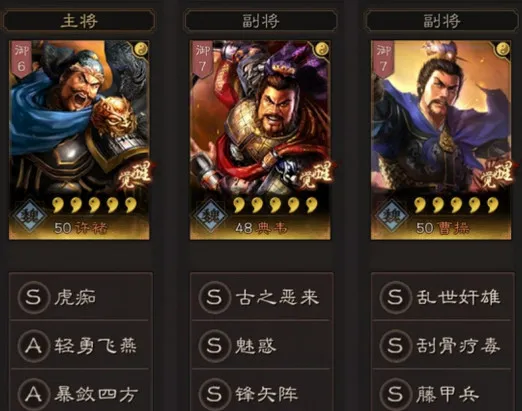Click the yin-yang icon on 曹操's card
The width and height of the screenshot is (522, 411).
click(503, 49)
